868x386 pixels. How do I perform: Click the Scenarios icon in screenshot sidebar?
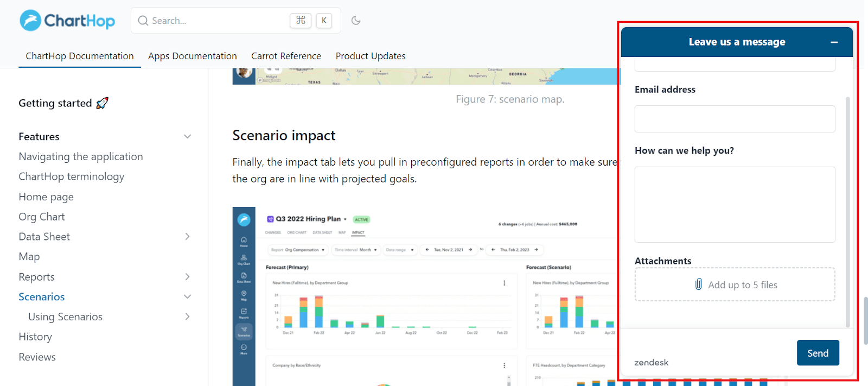click(244, 331)
